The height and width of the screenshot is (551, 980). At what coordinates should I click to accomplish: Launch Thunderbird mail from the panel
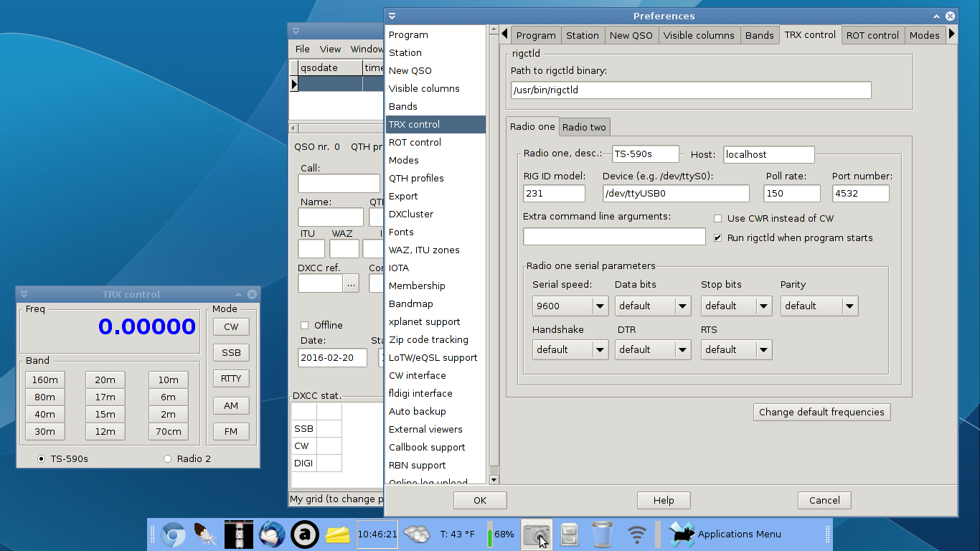tap(272, 534)
